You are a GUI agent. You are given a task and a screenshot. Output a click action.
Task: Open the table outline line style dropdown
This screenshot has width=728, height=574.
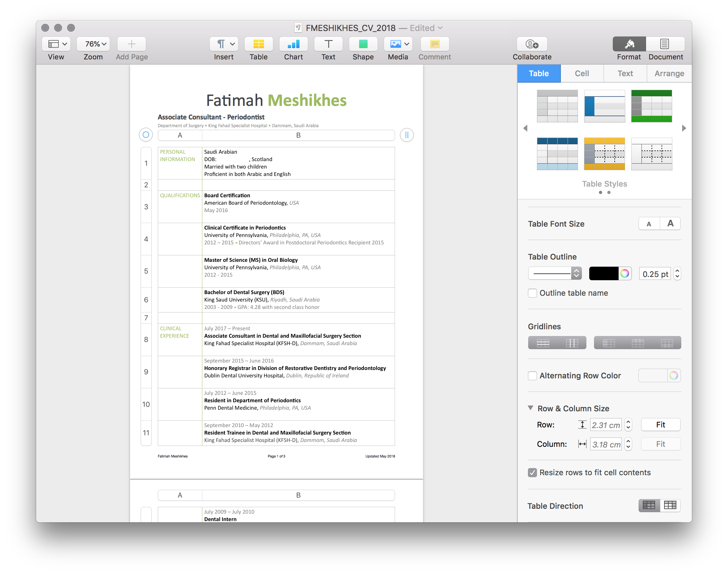point(555,273)
